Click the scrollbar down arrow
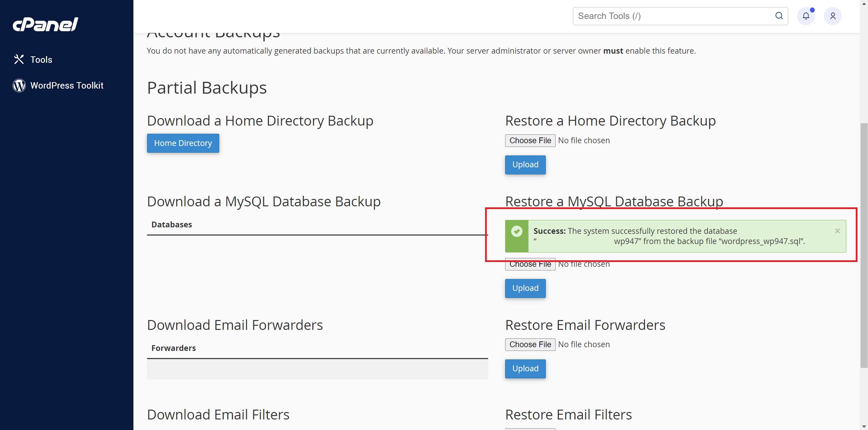This screenshot has width=868, height=430. [864, 426]
